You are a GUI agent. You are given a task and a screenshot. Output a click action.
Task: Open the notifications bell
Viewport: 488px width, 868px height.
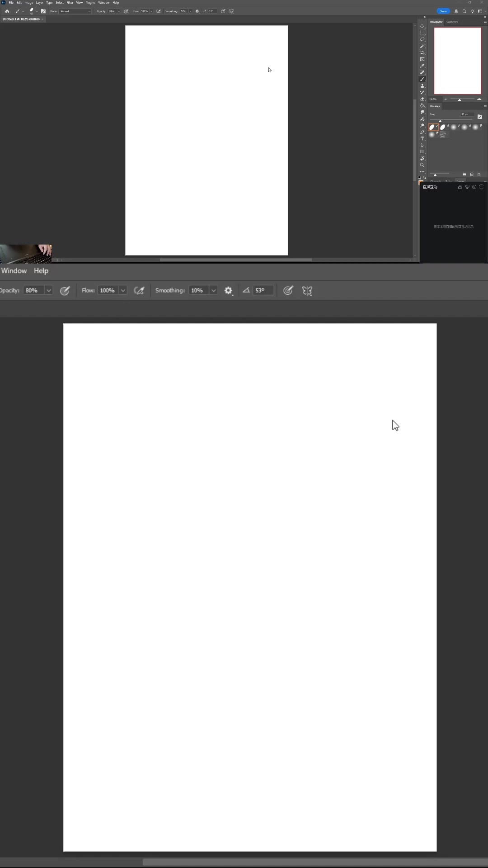tap(456, 11)
